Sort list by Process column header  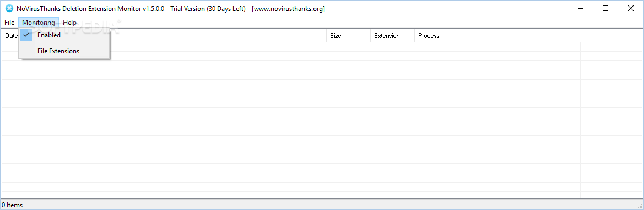coord(497,36)
